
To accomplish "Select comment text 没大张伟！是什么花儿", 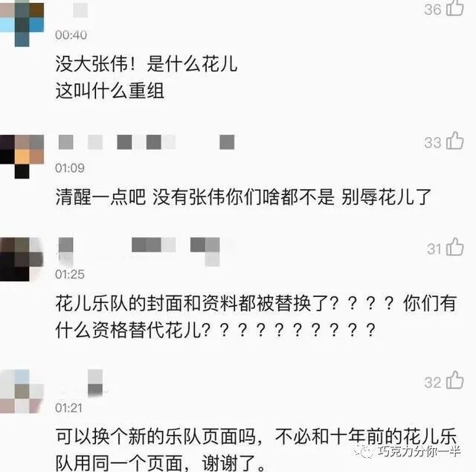I will pyautogui.click(x=147, y=64).
